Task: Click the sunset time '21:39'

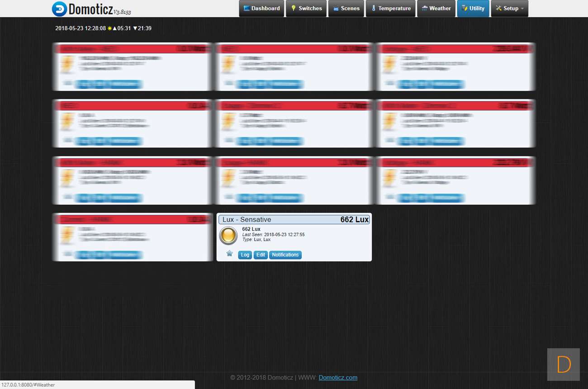Action: point(145,28)
